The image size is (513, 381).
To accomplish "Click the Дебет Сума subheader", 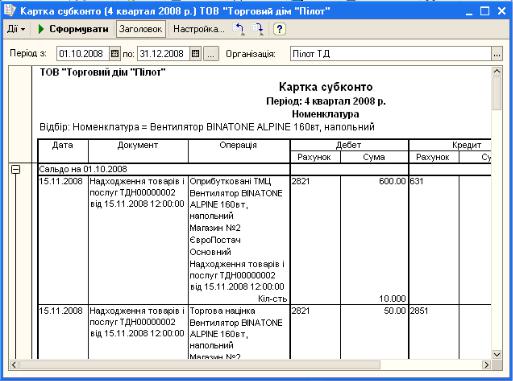I will (x=374, y=157).
